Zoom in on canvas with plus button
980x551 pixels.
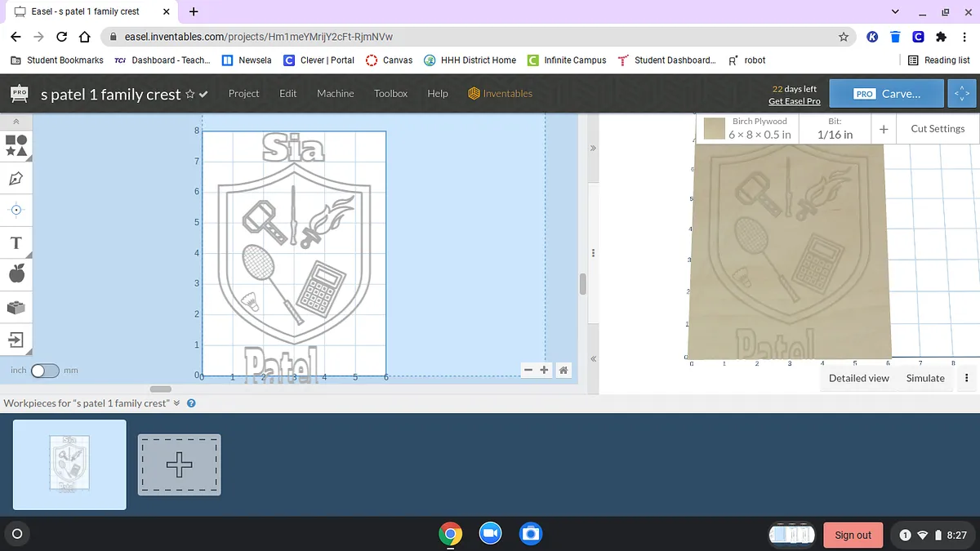[544, 371]
